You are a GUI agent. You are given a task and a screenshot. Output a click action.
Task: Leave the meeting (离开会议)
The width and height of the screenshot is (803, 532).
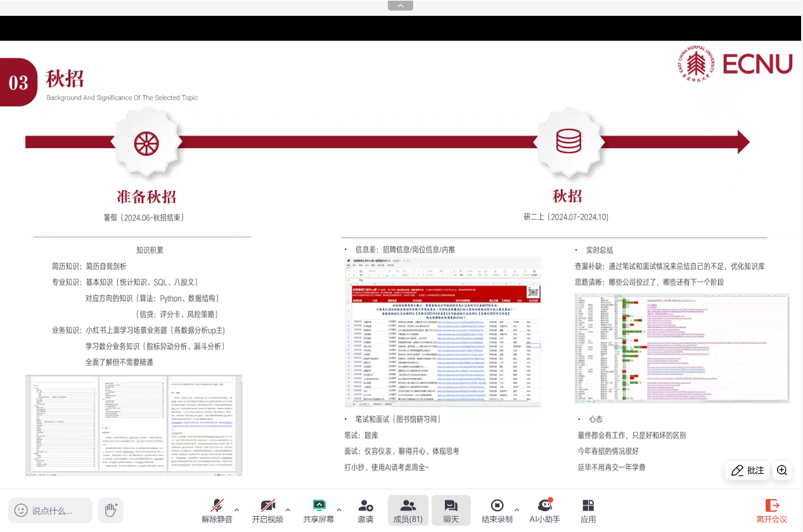[x=771, y=510]
